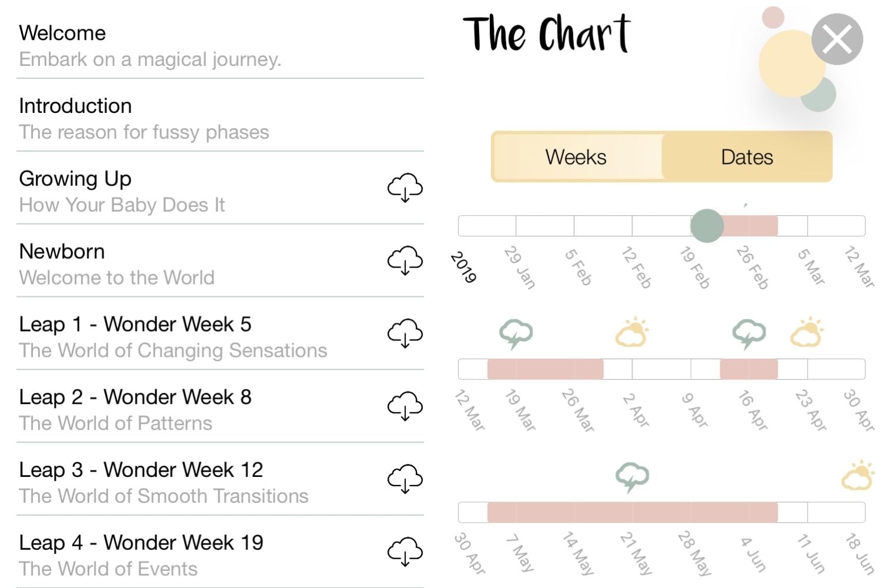This screenshot has width=882, height=588.
Task: Tap the sunny cloud above 23 Apr
Action: 807,333
